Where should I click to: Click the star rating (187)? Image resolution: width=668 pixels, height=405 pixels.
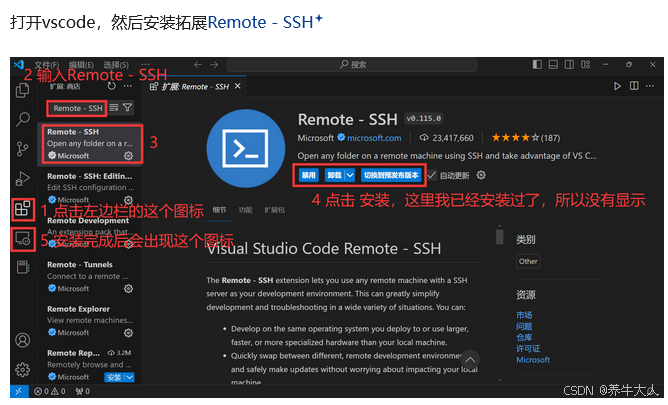click(526, 138)
